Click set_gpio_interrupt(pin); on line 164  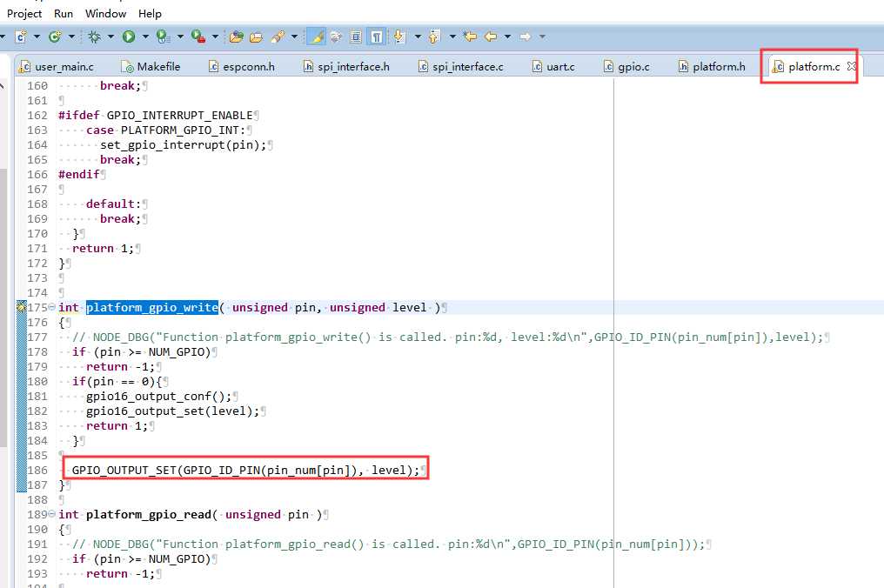click(x=184, y=145)
